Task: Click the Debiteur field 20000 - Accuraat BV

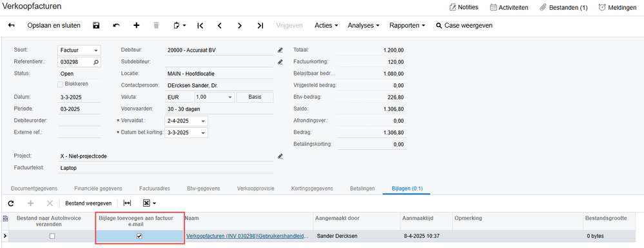Action: [x=220, y=50]
